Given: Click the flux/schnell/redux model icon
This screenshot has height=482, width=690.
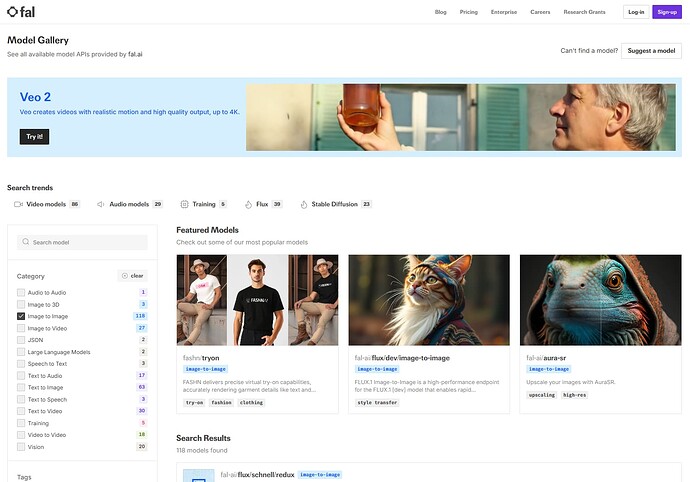Looking at the screenshot, I should (198, 476).
